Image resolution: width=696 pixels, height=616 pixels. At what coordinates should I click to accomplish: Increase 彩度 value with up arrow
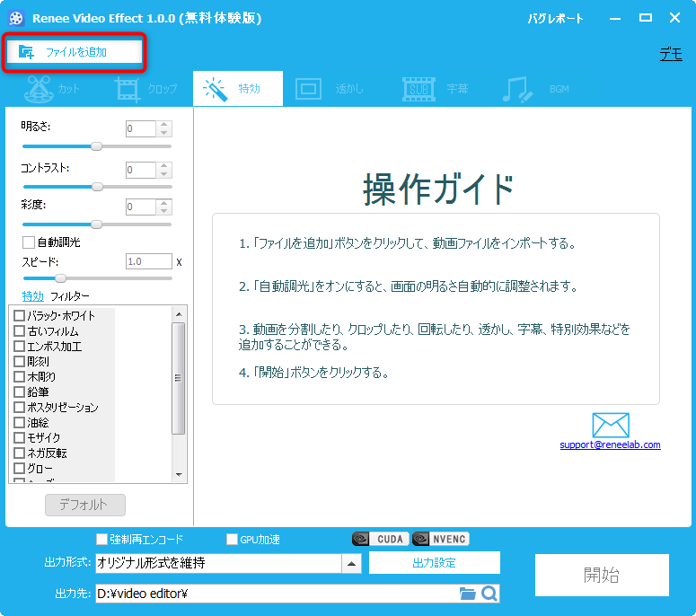tap(164, 203)
